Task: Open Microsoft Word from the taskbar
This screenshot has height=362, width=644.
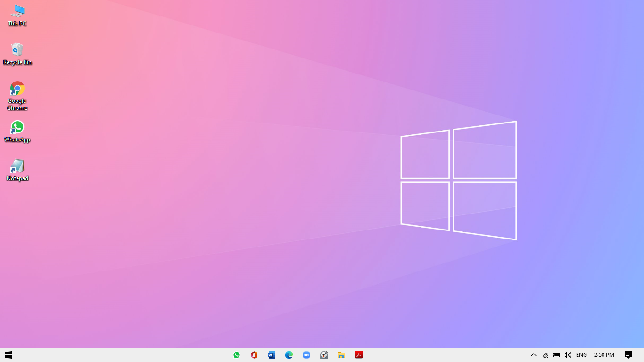Action: click(x=272, y=355)
